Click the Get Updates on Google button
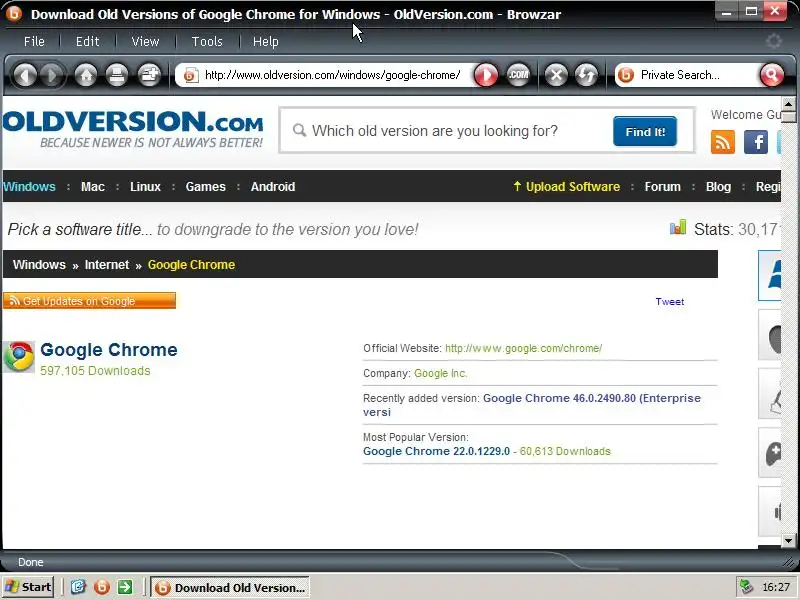 click(89, 301)
